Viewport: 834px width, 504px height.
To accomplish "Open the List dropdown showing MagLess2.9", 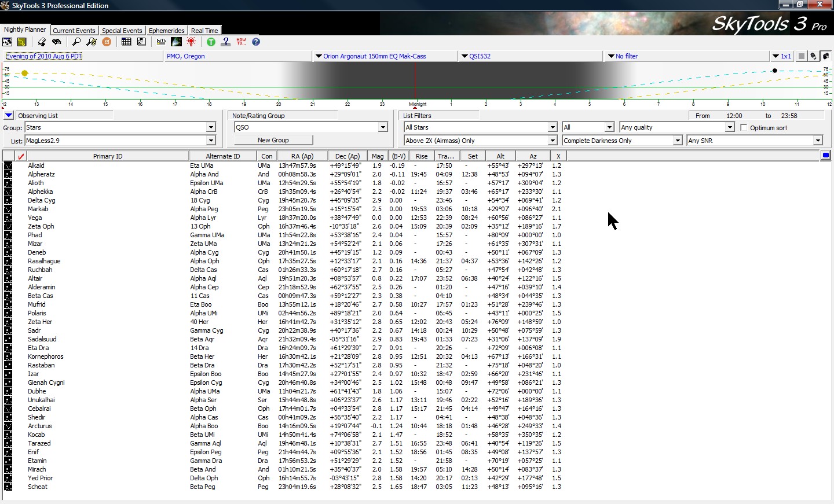I will coord(211,141).
